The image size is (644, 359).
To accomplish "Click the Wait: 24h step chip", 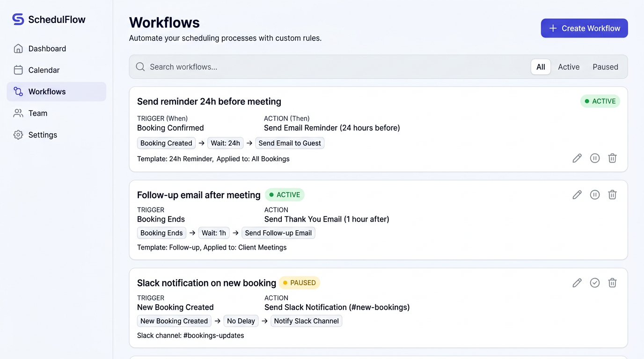I will pyautogui.click(x=225, y=143).
